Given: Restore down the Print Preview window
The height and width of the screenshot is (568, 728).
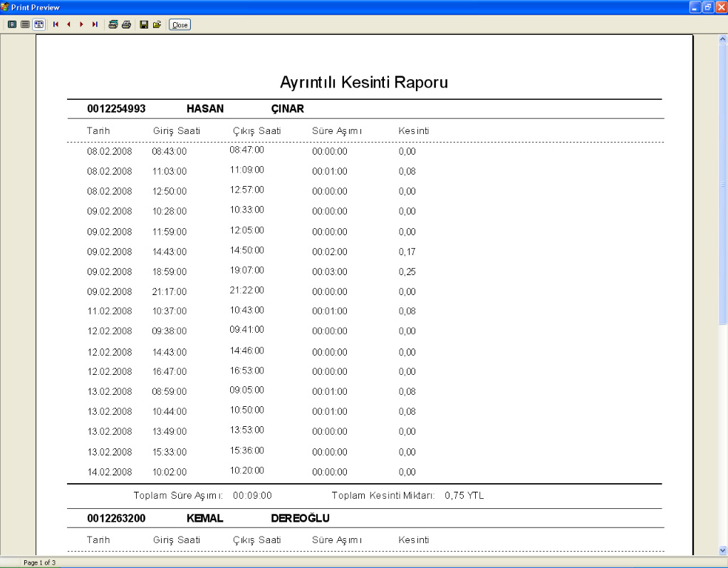Looking at the screenshot, I should coord(708,6).
